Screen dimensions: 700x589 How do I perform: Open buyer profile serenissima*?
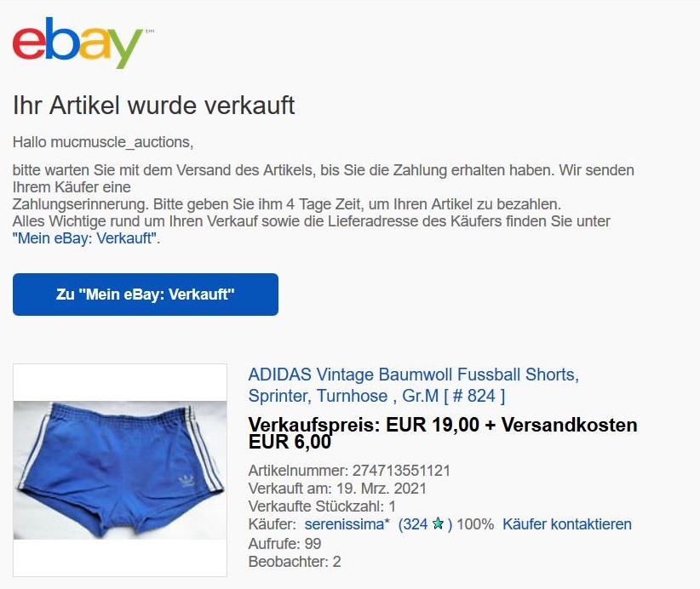coord(347,523)
